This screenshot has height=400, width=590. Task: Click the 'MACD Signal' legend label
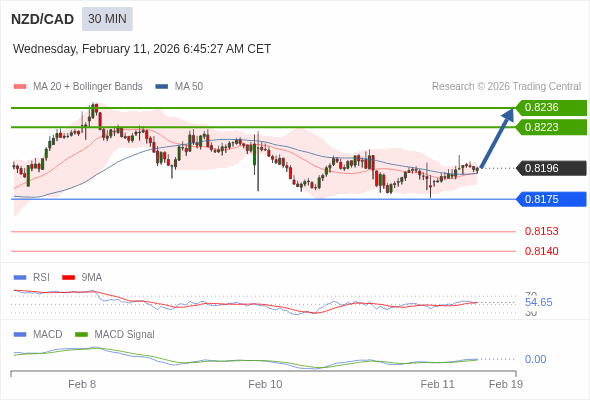point(125,334)
